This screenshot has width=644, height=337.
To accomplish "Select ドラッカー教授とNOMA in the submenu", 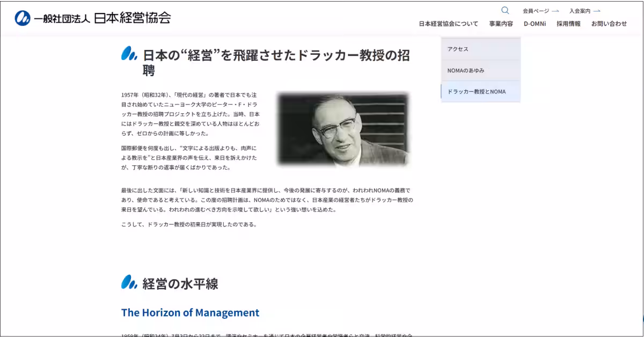I will [481, 92].
